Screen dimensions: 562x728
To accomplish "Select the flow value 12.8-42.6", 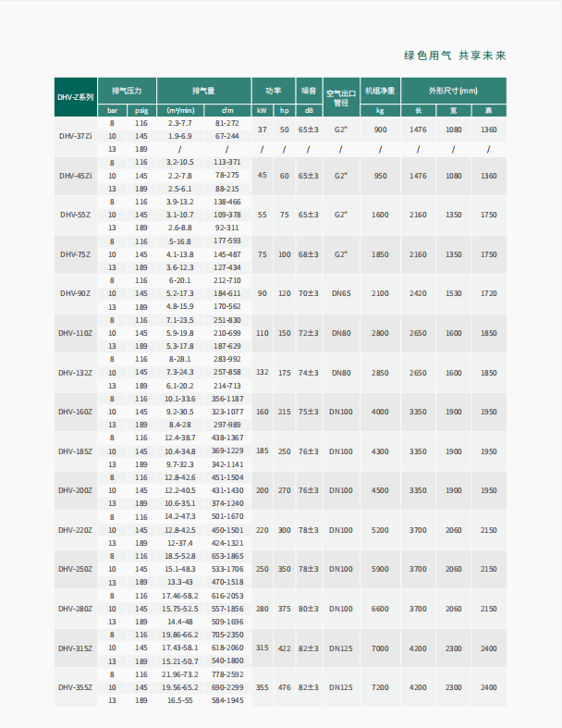I will (x=180, y=477).
